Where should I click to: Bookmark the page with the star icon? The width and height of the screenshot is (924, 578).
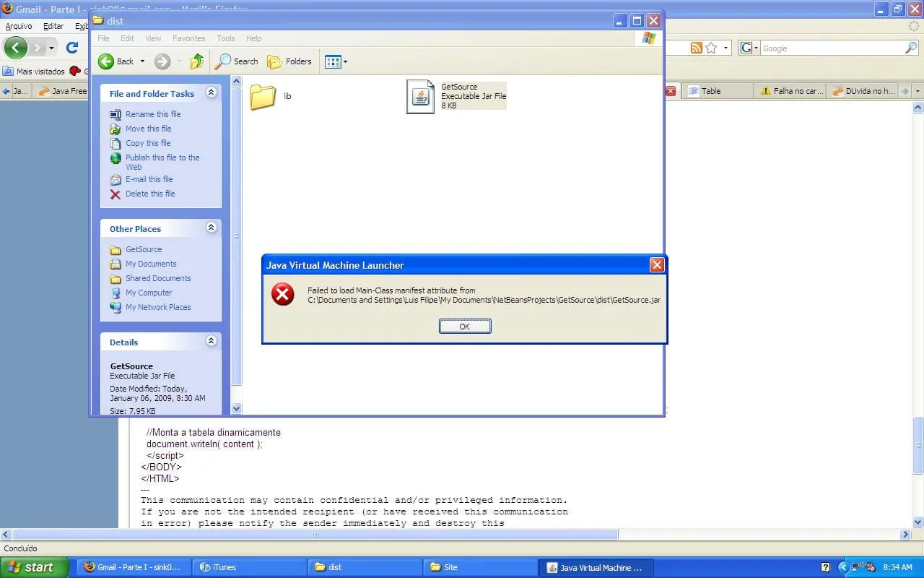coord(711,48)
